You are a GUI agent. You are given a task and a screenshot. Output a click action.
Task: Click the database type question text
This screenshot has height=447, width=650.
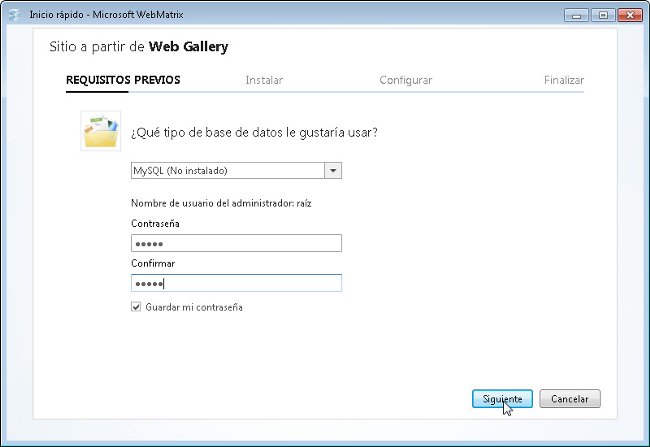point(254,133)
